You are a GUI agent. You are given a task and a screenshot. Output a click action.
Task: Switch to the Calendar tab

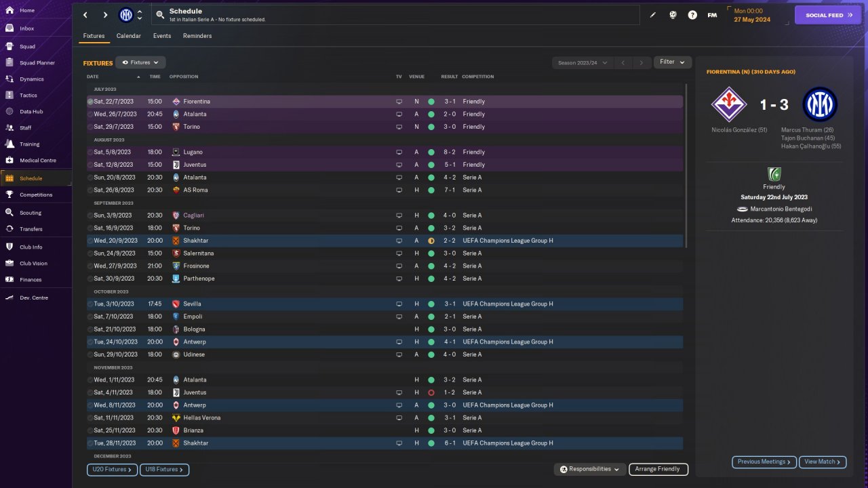coord(129,36)
